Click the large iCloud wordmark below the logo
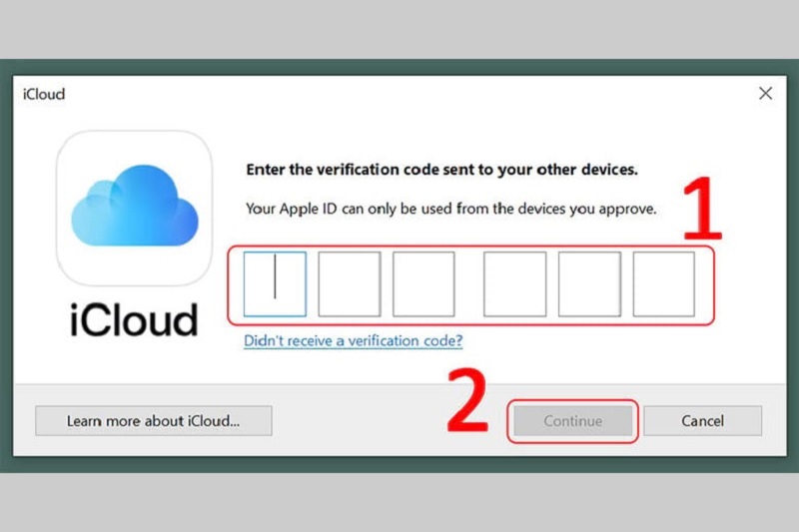The height and width of the screenshot is (532, 799). point(134,319)
